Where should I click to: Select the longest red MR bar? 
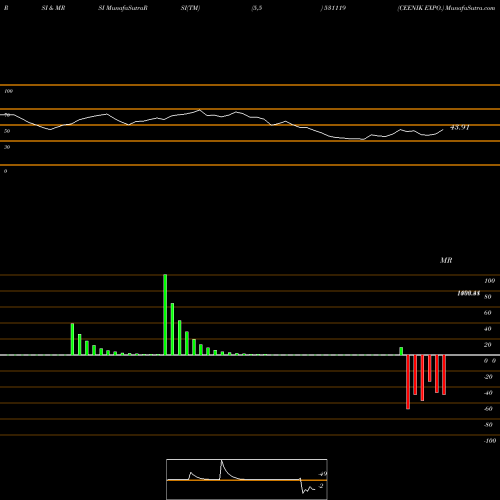point(408,382)
